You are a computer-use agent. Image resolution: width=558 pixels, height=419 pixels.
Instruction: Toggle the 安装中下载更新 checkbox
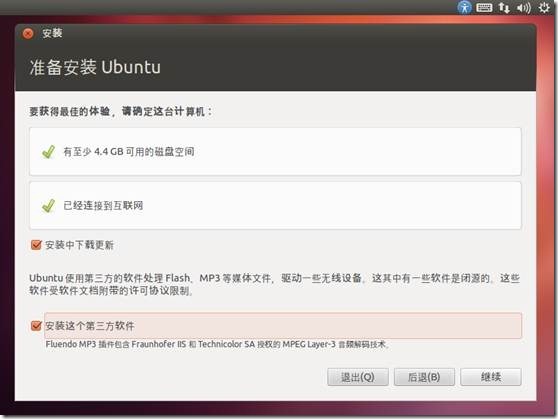click(36, 245)
